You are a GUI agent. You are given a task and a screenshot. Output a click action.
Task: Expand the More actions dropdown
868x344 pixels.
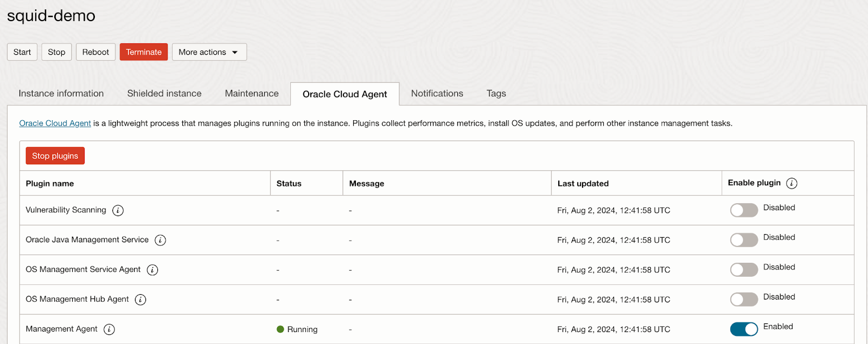[x=209, y=52]
